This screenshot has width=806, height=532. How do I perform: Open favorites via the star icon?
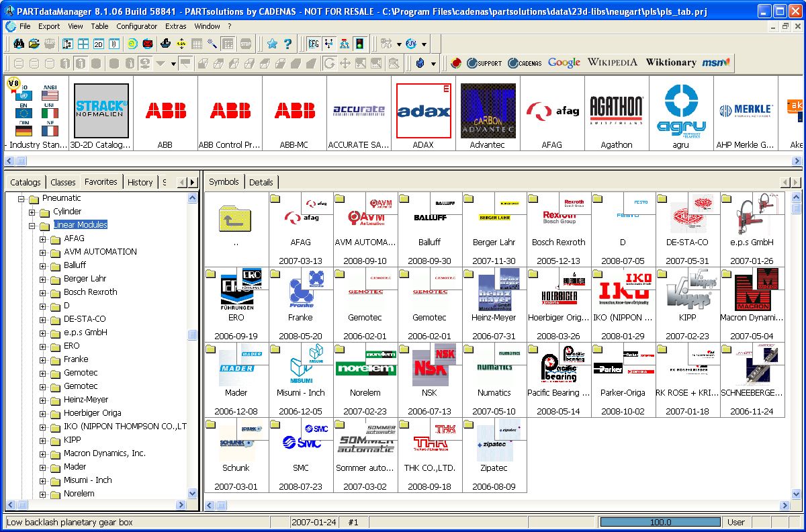[x=273, y=43]
